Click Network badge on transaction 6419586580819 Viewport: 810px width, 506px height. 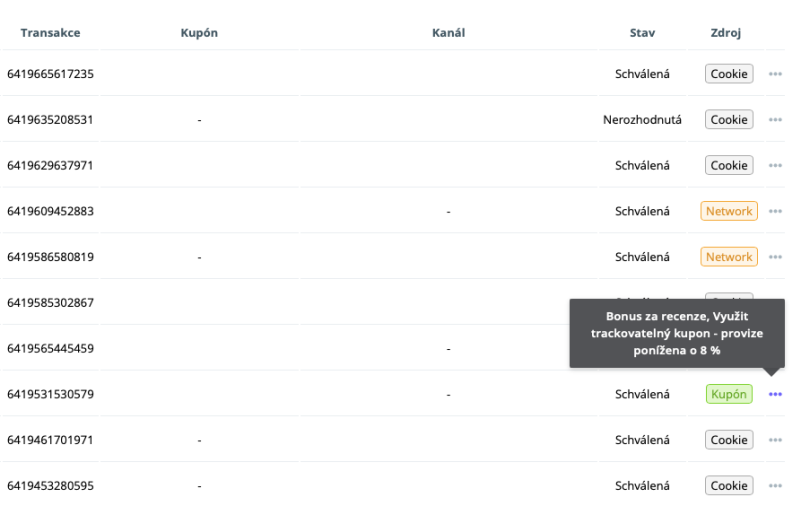(729, 257)
